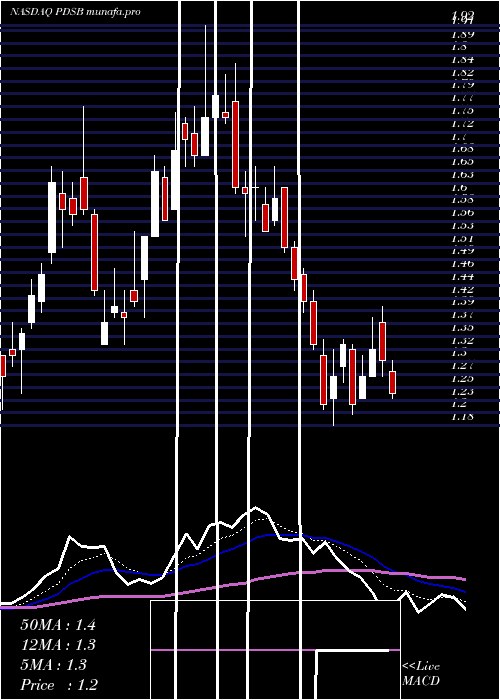Click the 1.37 price axis label
This screenshot has height=700, width=500.
[462, 315]
